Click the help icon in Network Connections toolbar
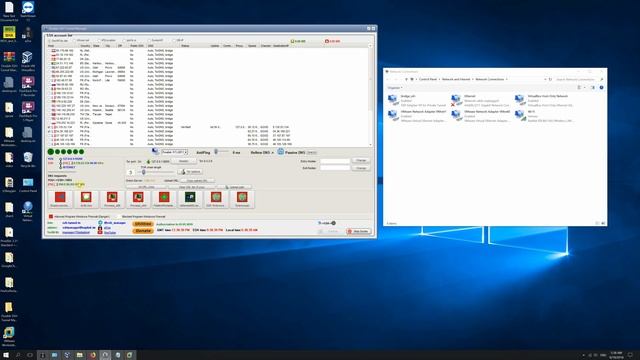 (601, 87)
